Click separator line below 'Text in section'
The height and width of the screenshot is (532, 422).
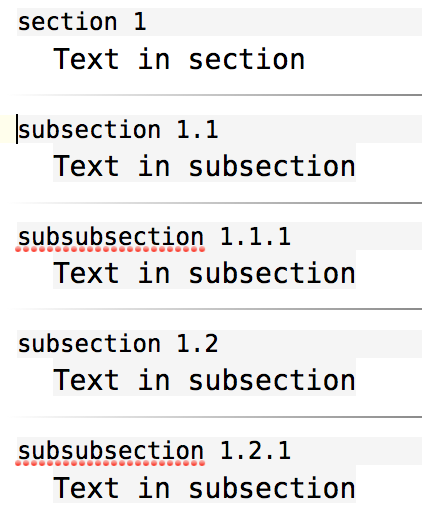[217, 95]
